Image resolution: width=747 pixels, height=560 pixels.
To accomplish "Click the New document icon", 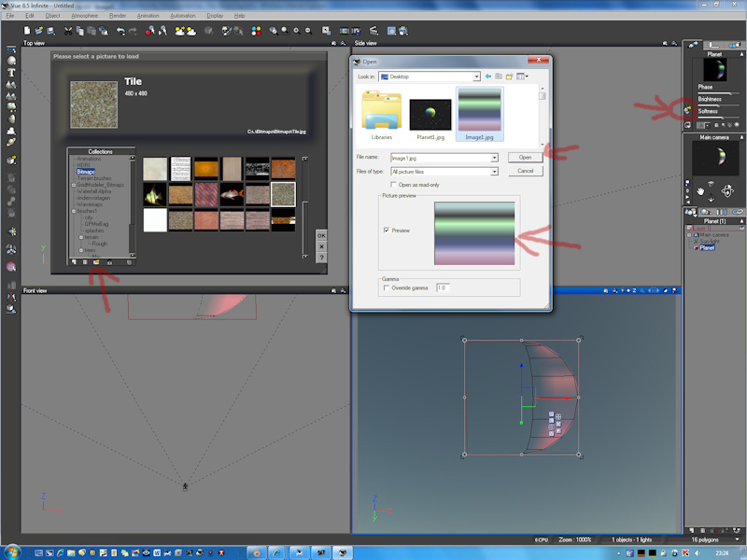I will (x=26, y=31).
